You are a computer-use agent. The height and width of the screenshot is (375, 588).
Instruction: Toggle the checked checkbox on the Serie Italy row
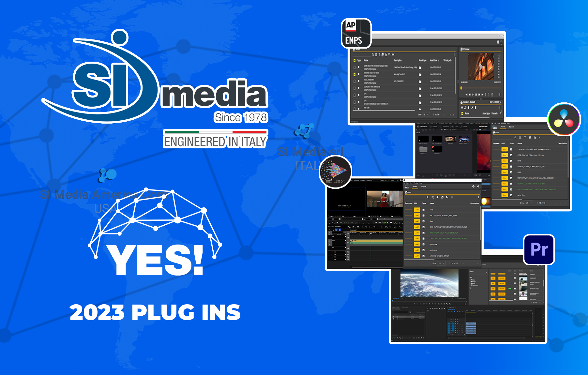(354, 74)
